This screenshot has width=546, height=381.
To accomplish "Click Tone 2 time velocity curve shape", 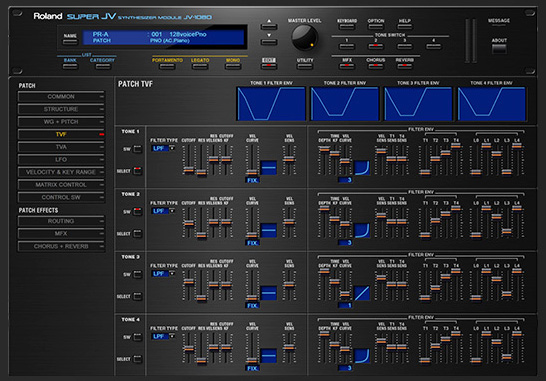I will click(362, 230).
